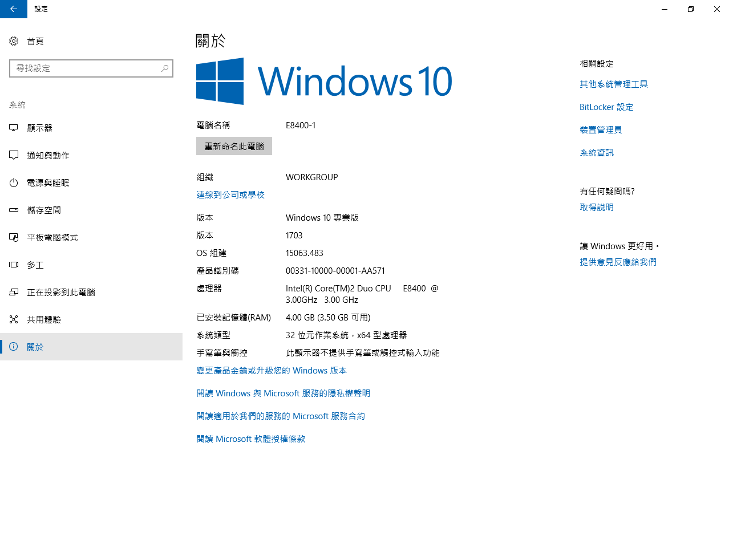Open 連線到公司或學校 link
This screenshot has width=729, height=560.
pyautogui.click(x=230, y=195)
